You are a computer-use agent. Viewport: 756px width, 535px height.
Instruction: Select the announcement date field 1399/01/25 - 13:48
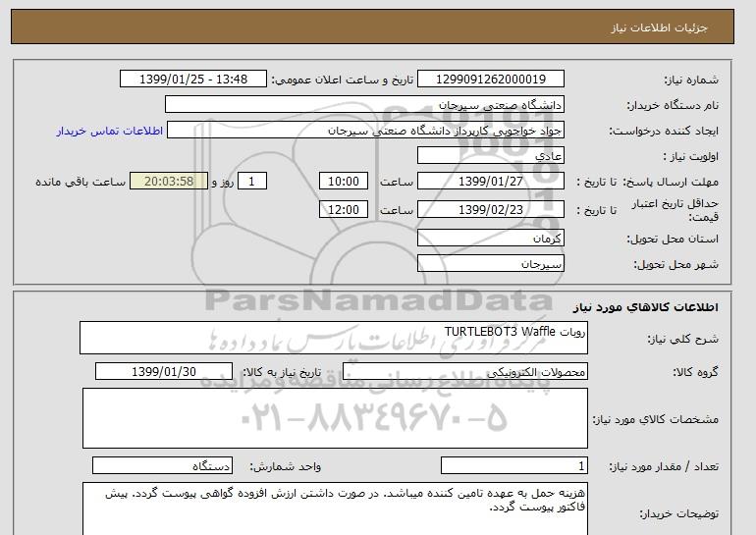click(192, 80)
